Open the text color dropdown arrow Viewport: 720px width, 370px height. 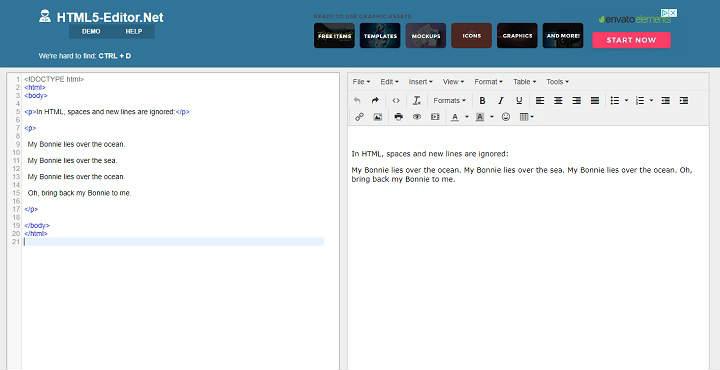tap(467, 117)
